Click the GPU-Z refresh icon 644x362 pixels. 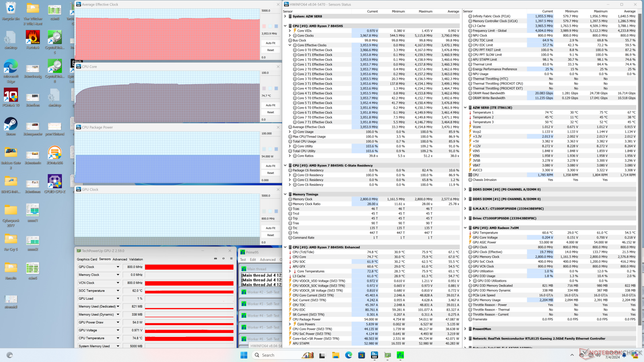tap(223, 259)
